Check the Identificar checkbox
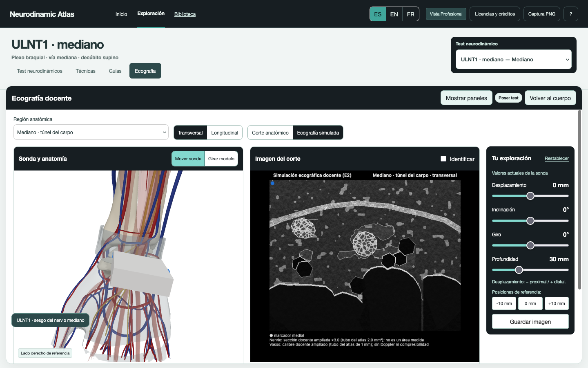Image resolution: width=588 pixels, height=368 pixels. point(443,159)
